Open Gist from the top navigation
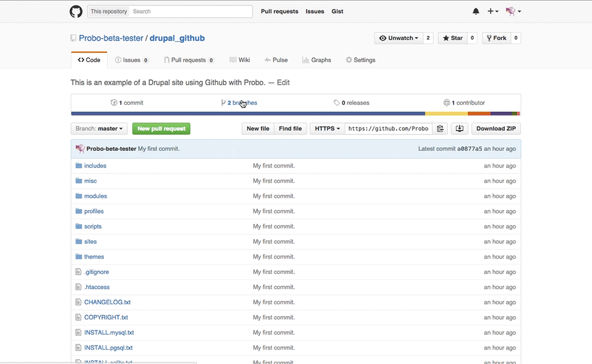 click(337, 11)
